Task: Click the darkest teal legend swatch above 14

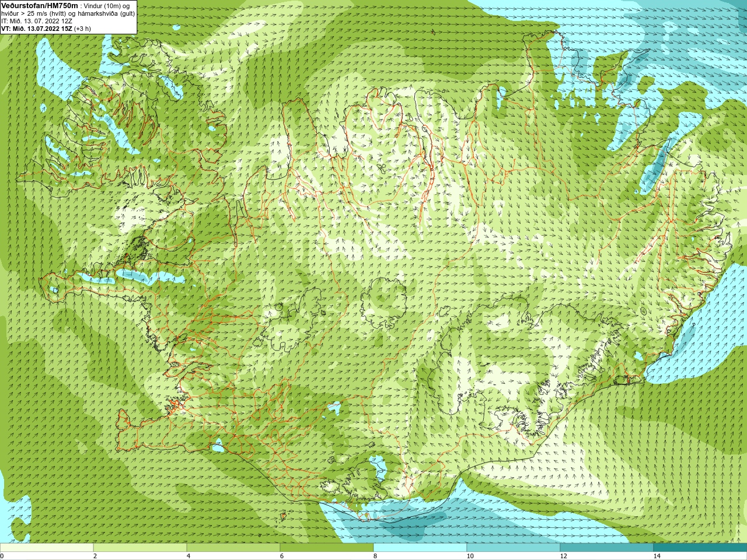Action: coord(700,548)
